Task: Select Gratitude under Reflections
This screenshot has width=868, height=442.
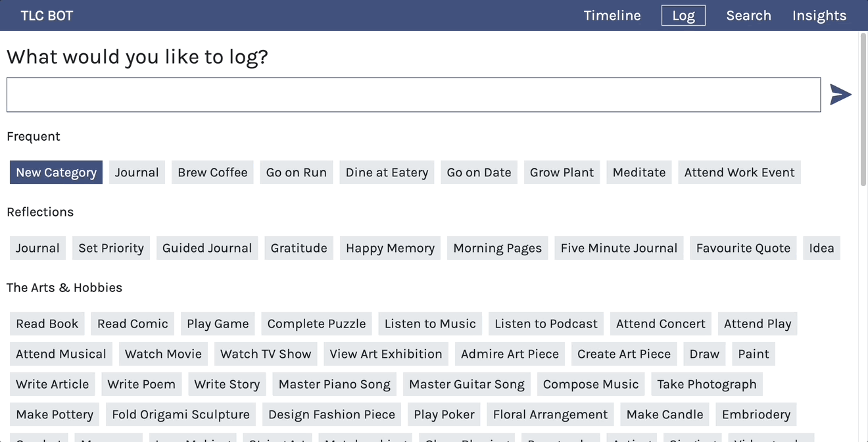Action: (299, 248)
